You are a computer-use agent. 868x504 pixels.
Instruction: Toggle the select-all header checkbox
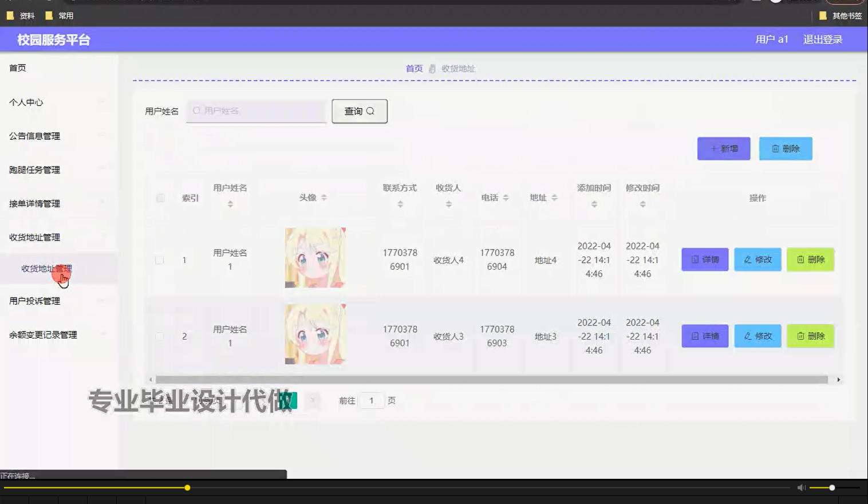[x=160, y=198]
